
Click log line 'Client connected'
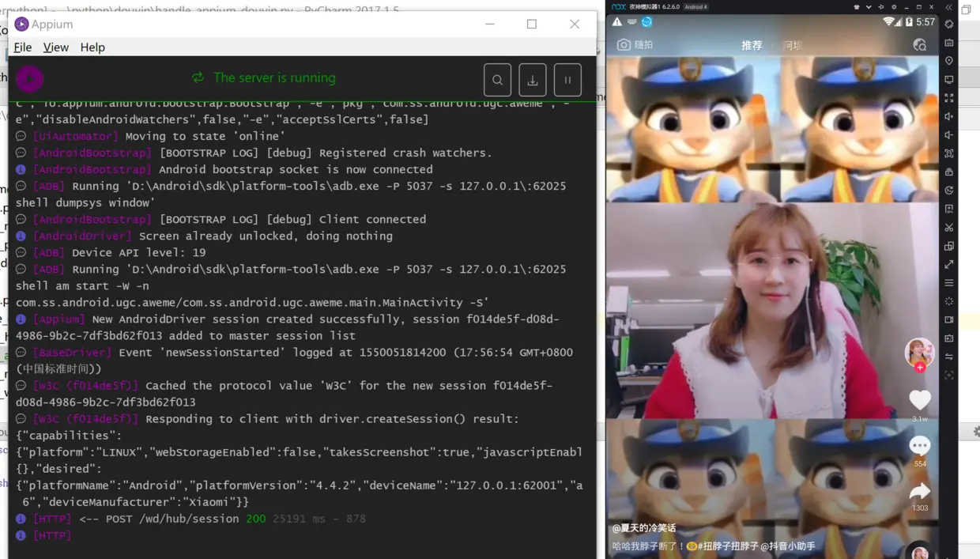click(x=372, y=219)
